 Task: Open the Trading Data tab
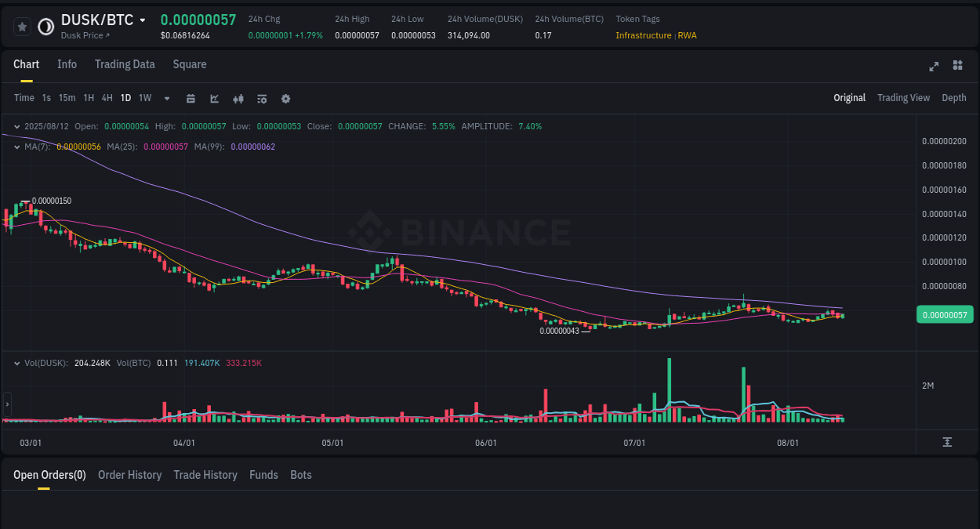point(125,64)
